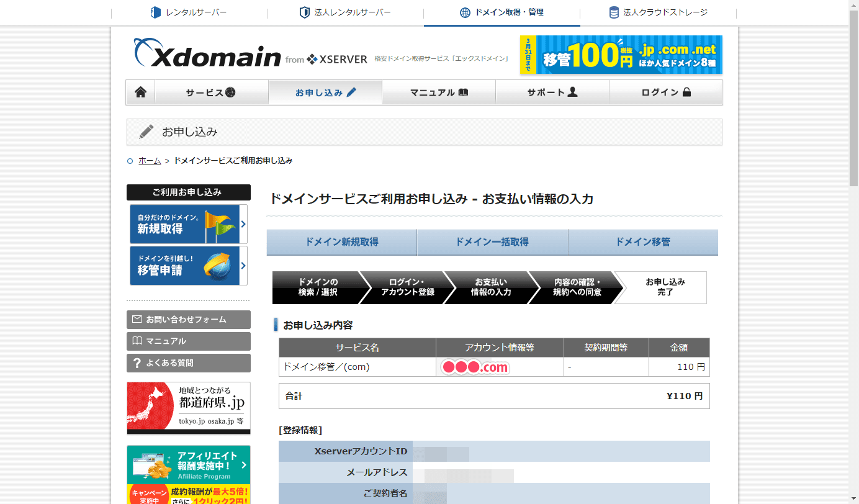Click the scrollbar down arrow
Image resolution: width=859 pixels, height=504 pixels.
coord(853,499)
